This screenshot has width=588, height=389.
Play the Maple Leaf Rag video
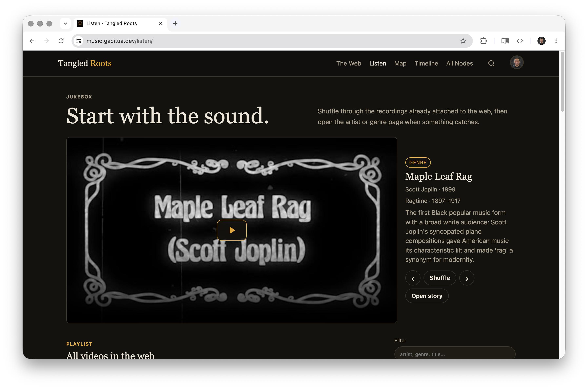232,230
